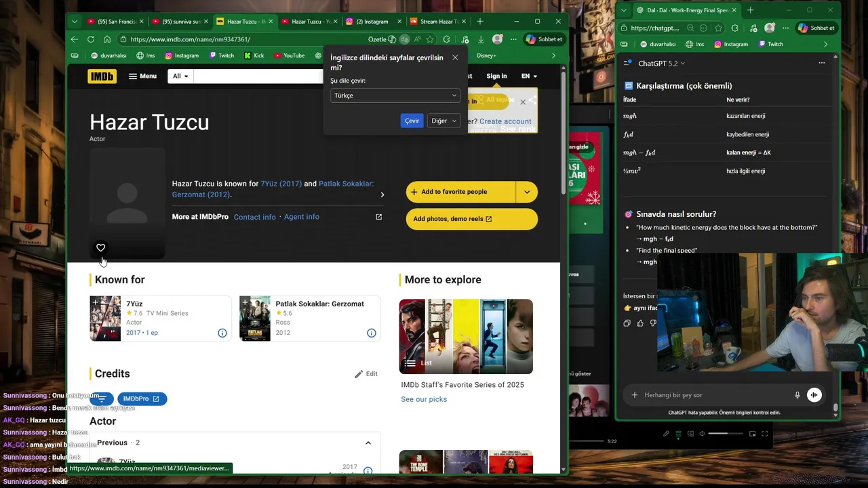Click the microphone dictate icon in ChatGPT

(x=797, y=395)
